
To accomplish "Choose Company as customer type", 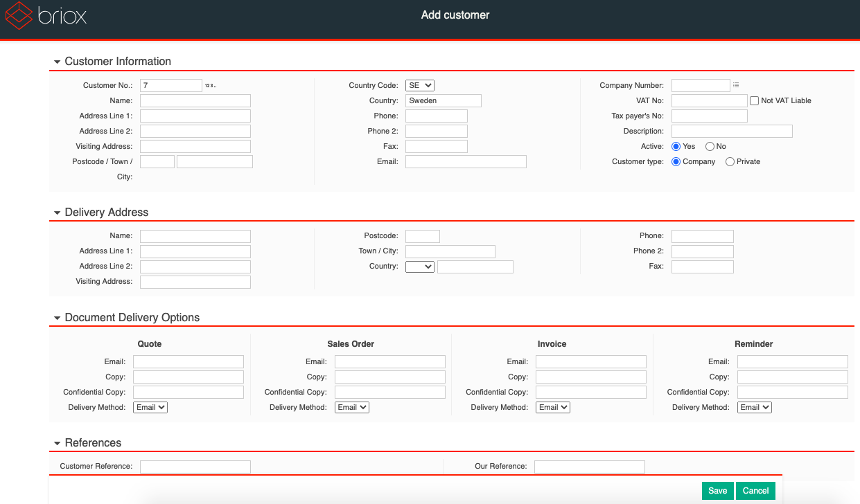I will [676, 161].
